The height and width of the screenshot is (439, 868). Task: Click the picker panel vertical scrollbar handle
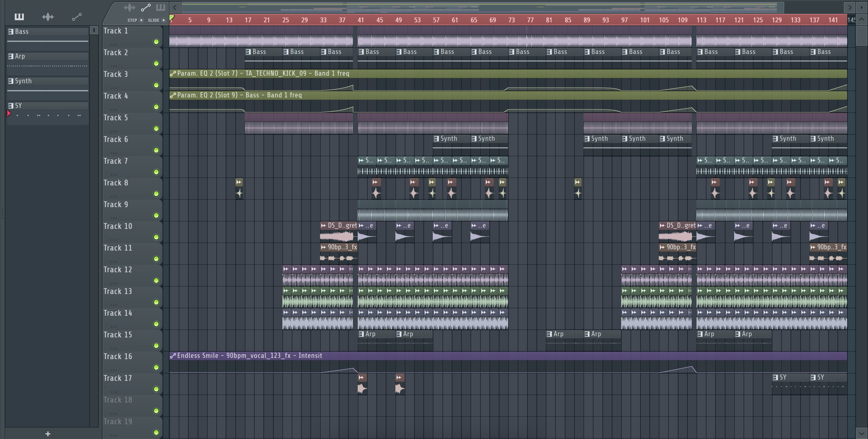point(94,30)
